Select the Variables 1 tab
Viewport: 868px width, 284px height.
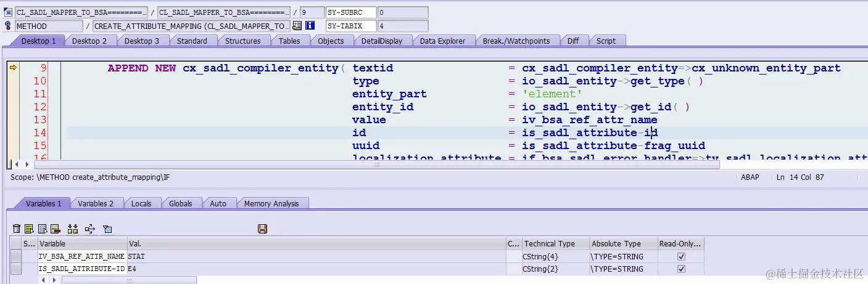[x=43, y=203]
